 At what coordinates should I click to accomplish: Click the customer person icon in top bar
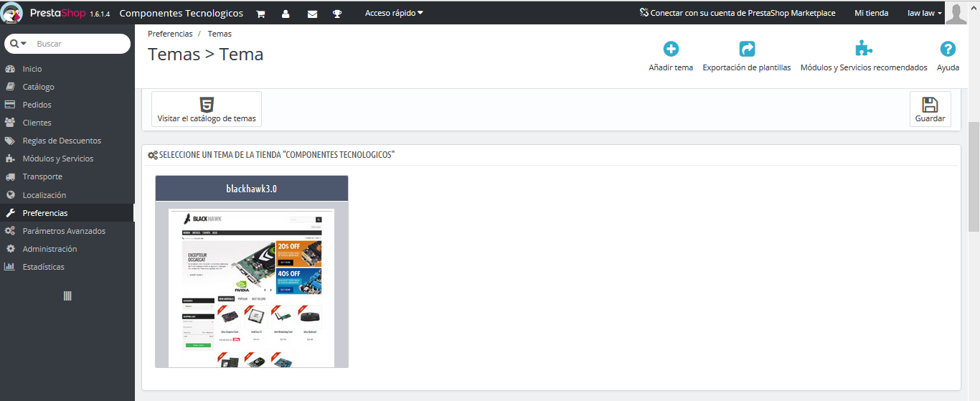(286, 14)
